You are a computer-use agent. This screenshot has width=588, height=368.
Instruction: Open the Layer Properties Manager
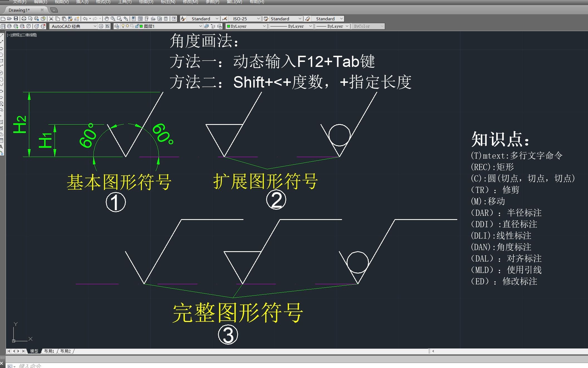[x=117, y=26]
